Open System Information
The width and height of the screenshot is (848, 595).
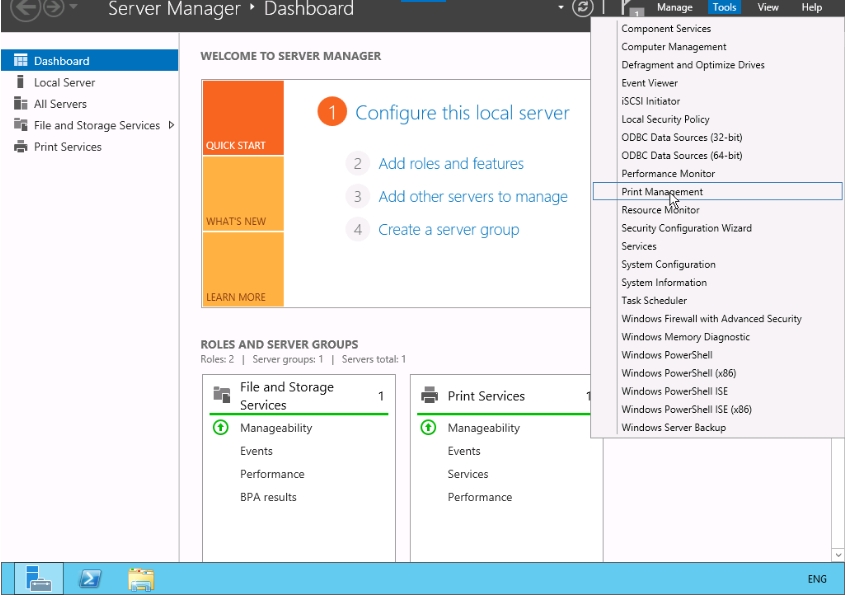(x=718, y=282)
